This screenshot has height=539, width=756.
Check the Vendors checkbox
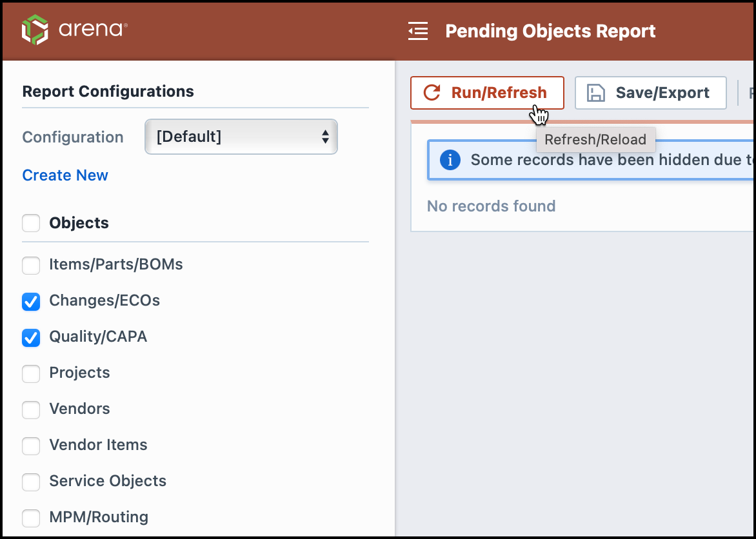31,410
